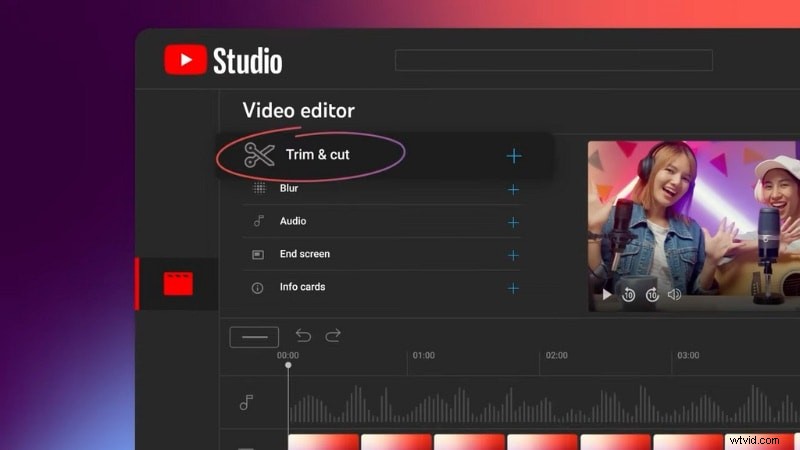
Task: Select the red editor clapperboard sidebar icon
Action: click(178, 284)
